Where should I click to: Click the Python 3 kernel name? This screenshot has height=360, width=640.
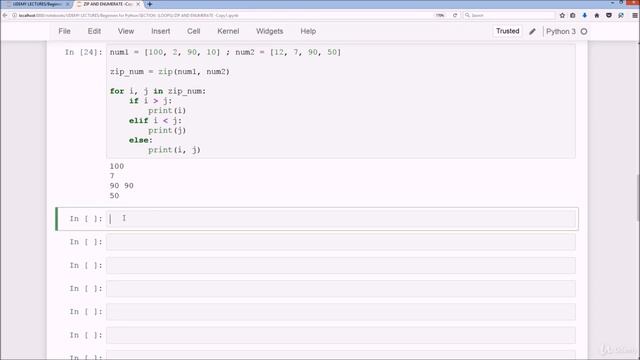pyautogui.click(x=561, y=31)
